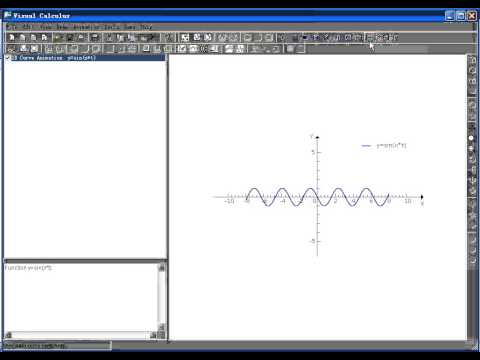Click the function pane scrollbar down arrow

(x=162, y=327)
